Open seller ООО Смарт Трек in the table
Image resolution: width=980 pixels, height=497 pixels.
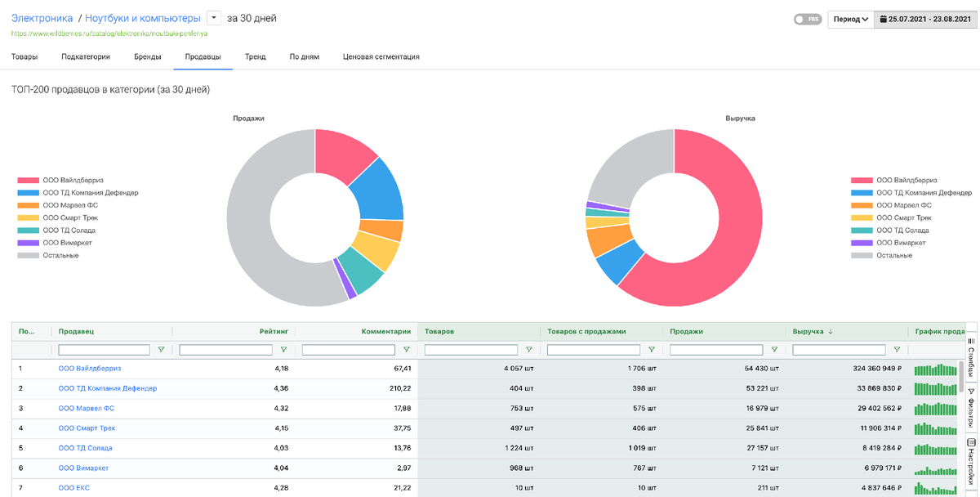pos(86,428)
